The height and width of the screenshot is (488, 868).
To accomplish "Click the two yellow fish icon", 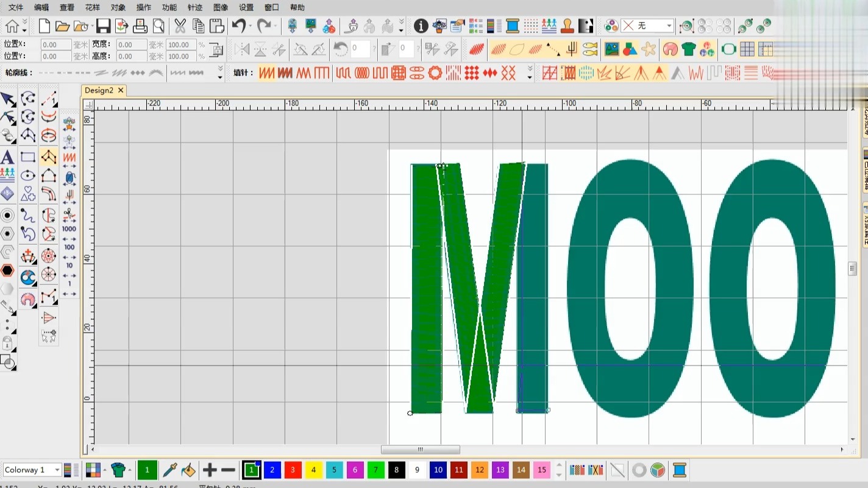I will coord(589,49).
